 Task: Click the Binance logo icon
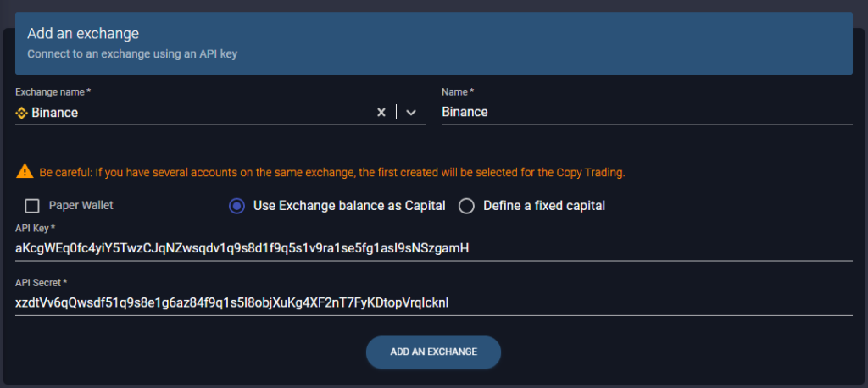pos(21,113)
